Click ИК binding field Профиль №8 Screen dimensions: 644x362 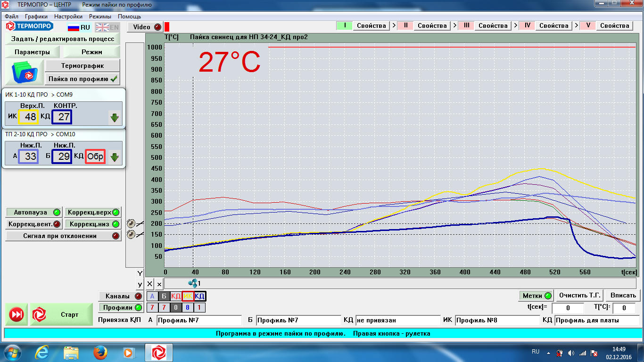pos(497,321)
